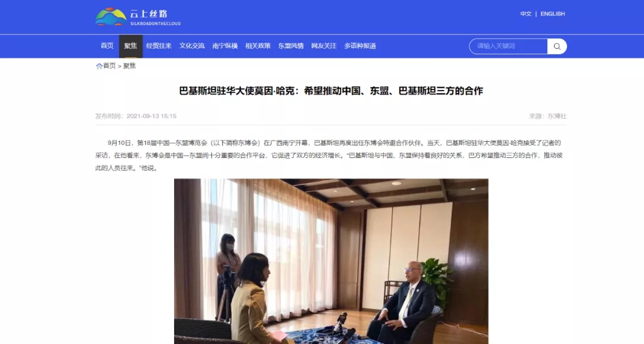Image resolution: width=644 pixels, height=344 pixels.
Task: Switch language to 中文
Action: [x=526, y=14]
